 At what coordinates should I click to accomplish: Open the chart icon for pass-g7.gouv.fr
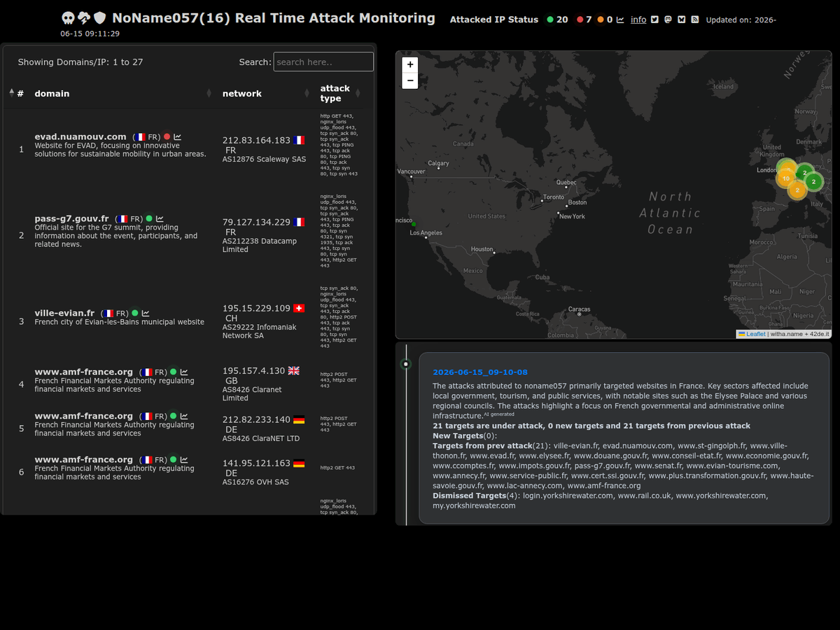(x=160, y=219)
